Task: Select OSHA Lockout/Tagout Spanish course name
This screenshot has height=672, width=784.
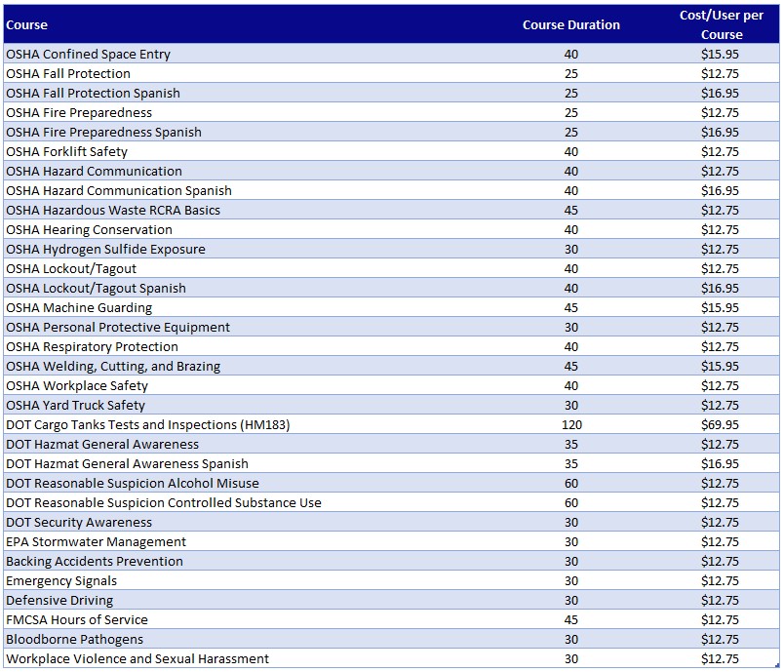Action: (96, 288)
